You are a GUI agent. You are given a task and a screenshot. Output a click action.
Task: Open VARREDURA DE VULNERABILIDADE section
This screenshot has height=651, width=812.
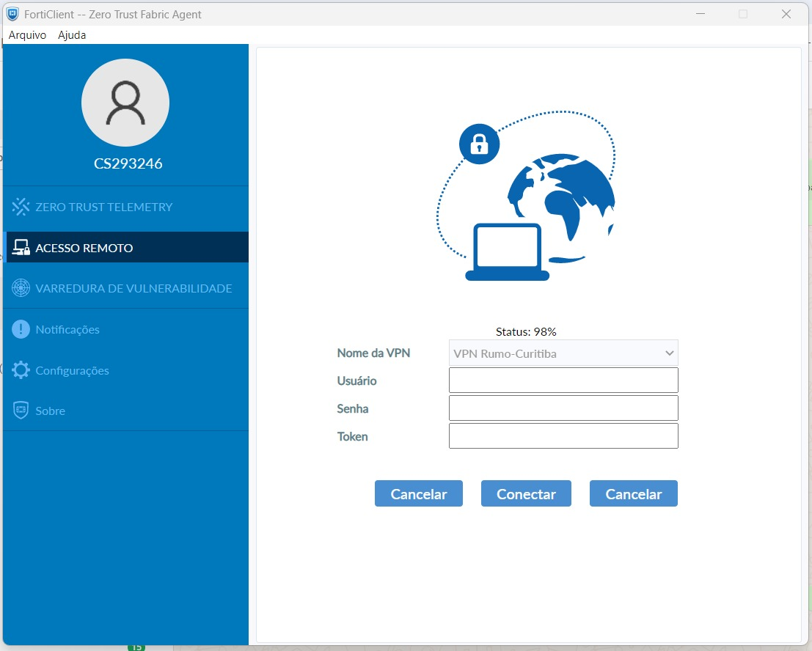coord(126,288)
